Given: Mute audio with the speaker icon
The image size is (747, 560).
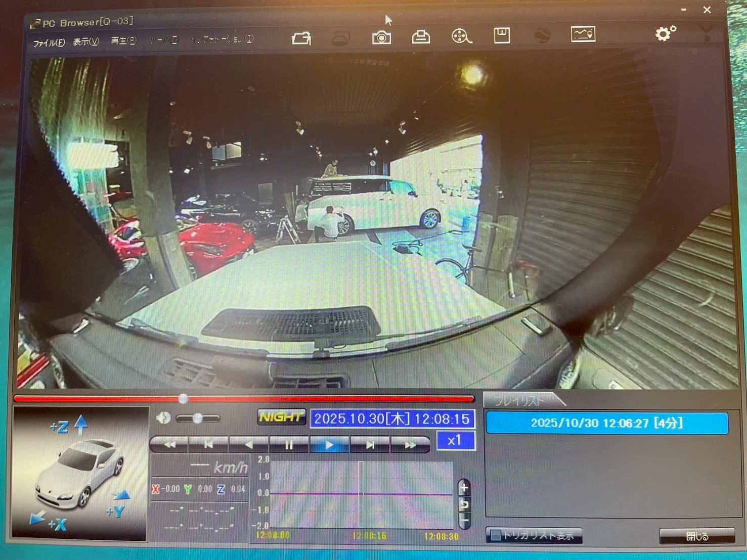Looking at the screenshot, I should click(163, 418).
